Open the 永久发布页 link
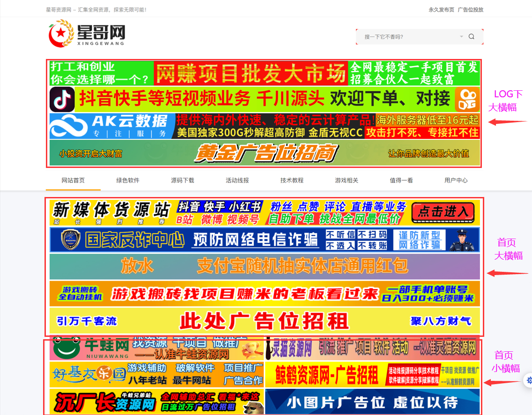This screenshot has width=532, height=415. click(x=441, y=10)
